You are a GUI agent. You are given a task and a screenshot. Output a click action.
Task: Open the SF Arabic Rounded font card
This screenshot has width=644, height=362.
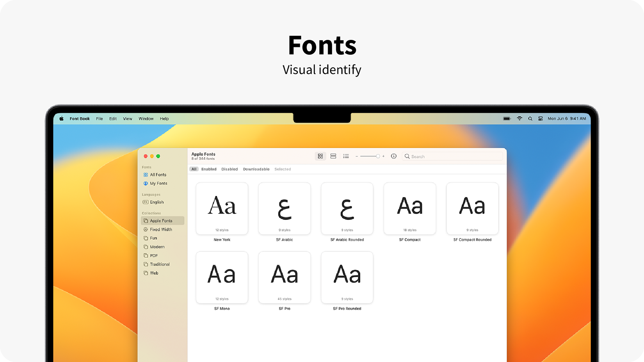(347, 208)
